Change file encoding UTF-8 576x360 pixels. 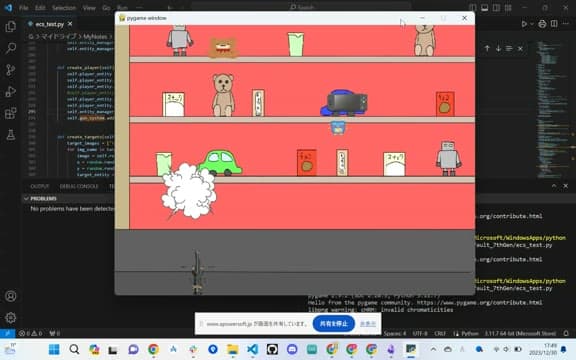[x=420, y=334]
